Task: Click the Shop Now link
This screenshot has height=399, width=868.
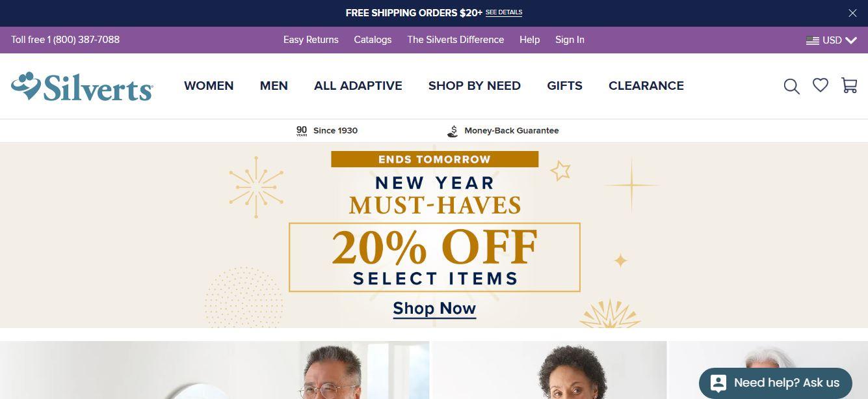Action: (x=434, y=309)
